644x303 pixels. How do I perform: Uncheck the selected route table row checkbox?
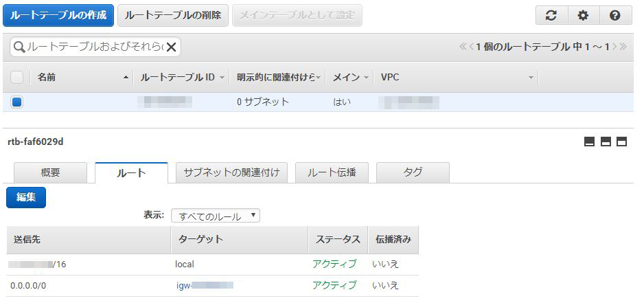pyautogui.click(x=17, y=102)
